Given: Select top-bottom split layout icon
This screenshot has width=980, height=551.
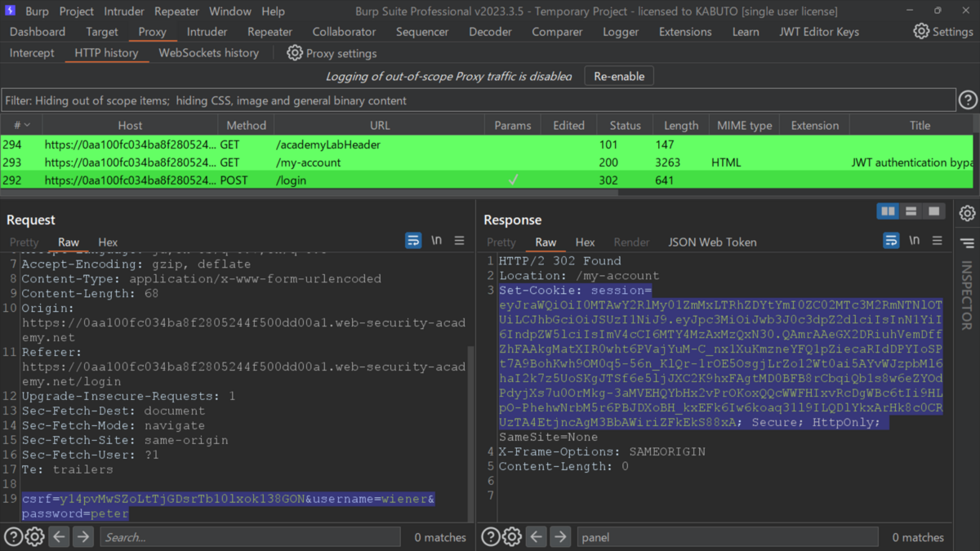Looking at the screenshot, I should pyautogui.click(x=911, y=211).
